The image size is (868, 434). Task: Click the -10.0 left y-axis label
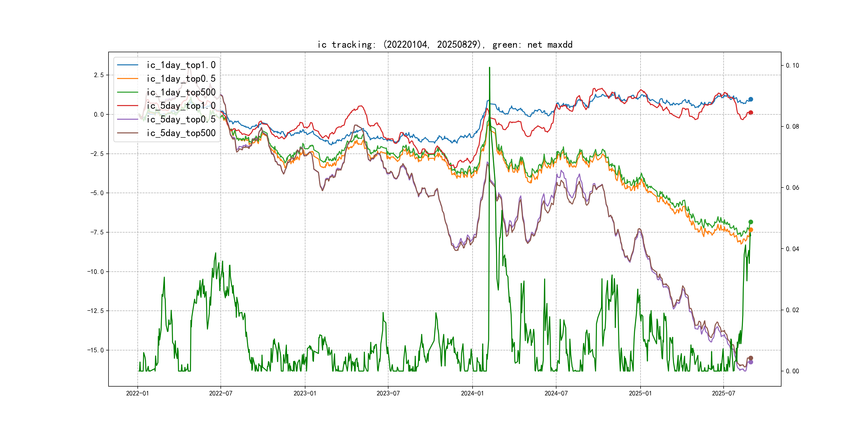[95, 272]
